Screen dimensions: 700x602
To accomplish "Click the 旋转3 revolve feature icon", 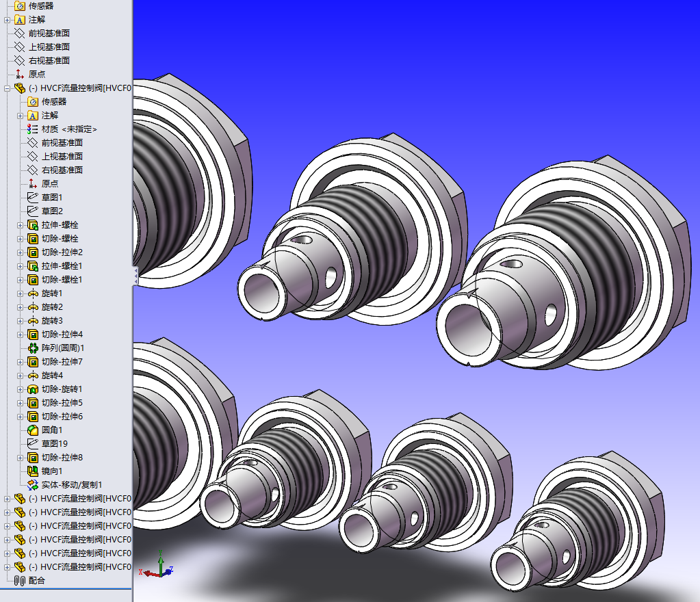I will coord(33,321).
